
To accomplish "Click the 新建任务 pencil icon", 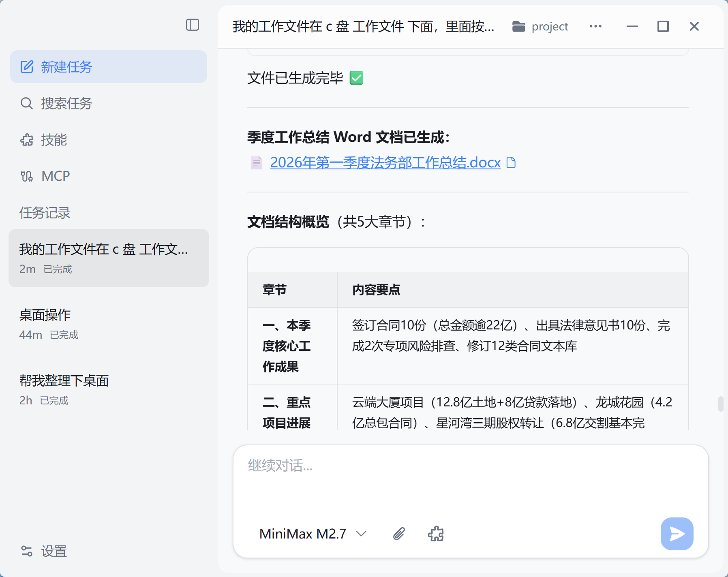I will click(x=27, y=67).
